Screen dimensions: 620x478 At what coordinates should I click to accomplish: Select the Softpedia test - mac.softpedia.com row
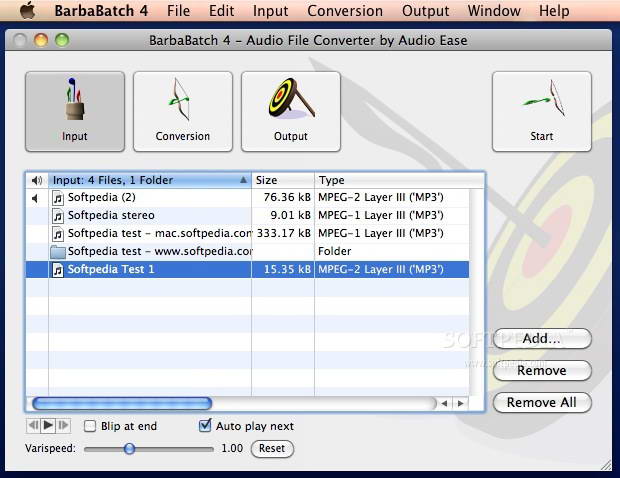click(248, 233)
